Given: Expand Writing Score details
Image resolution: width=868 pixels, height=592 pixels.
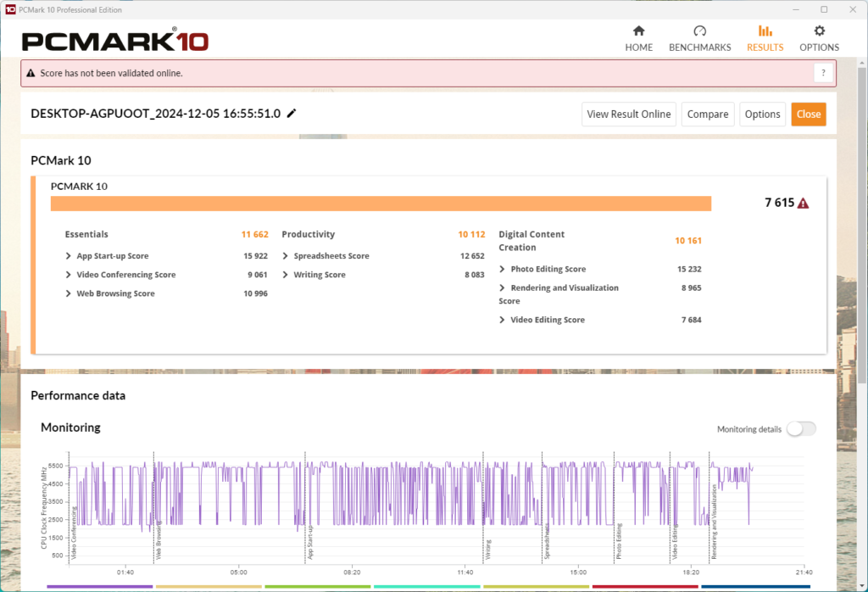Looking at the screenshot, I should click(x=285, y=275).
